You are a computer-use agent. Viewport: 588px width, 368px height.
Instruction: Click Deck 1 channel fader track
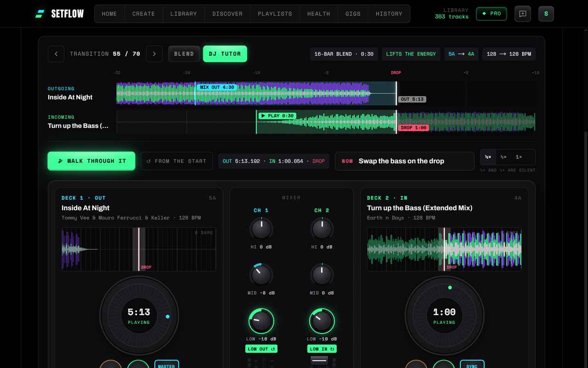264,363
